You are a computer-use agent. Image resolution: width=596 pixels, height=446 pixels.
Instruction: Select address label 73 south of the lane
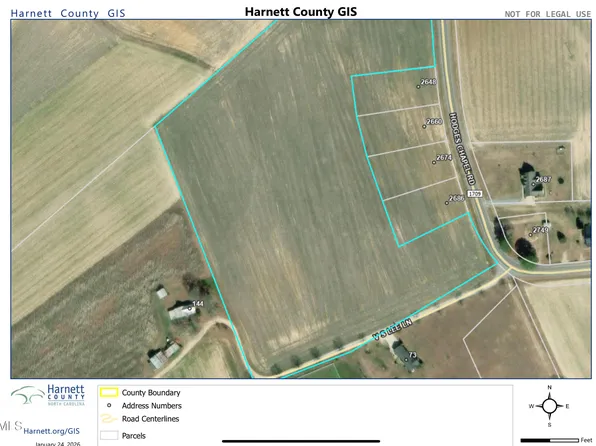[412, 355]
